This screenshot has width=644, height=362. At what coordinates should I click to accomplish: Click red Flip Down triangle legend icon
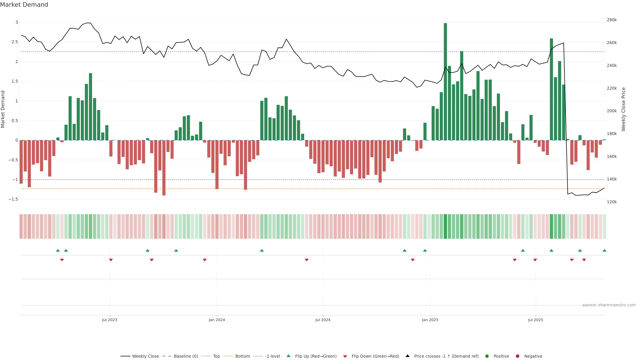[345, 356]
